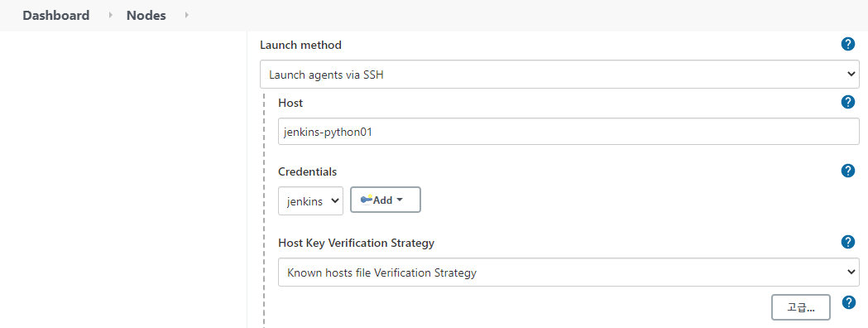This screenshot has height=328, width=868.
Task: Click the key icon on Add button
Action: [367, 200]
